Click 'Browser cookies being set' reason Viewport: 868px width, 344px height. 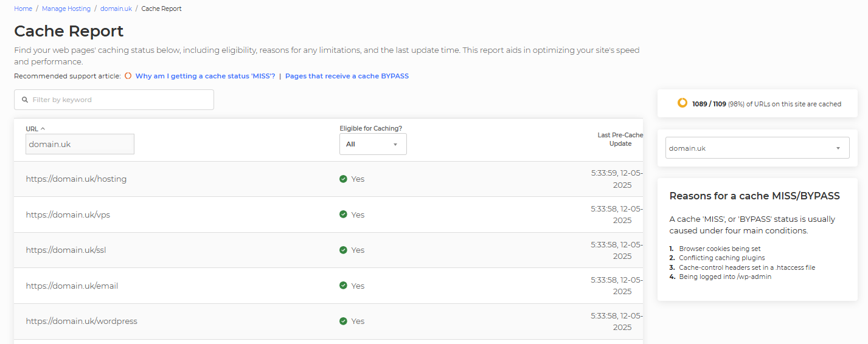click(720, 249)
